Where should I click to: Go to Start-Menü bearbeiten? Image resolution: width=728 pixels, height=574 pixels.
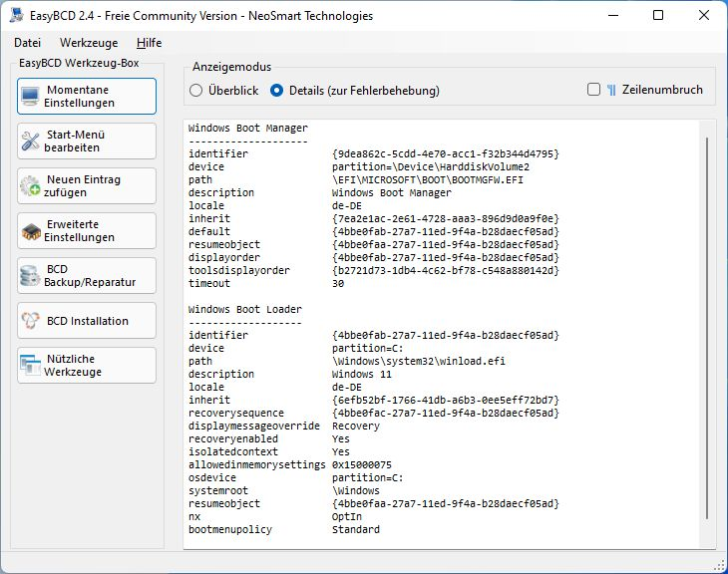click(87, 142)
